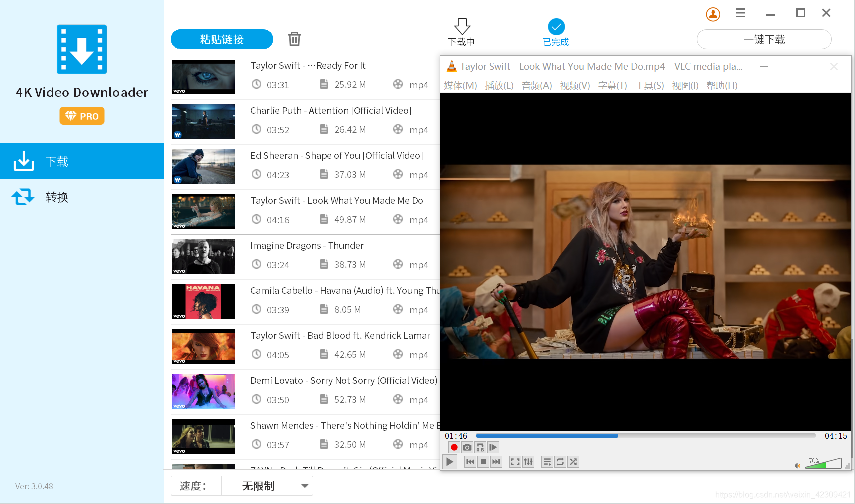This screenshot has height=504, width=855.
Task: Toggle fullscreen in VLC player
Action: tap(515, 462)
